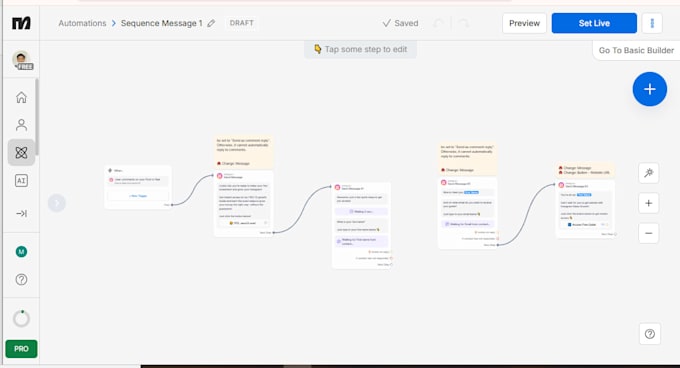Screen dimensions: 680x368
Task: Click the Saved status indicator
Action: (x=400, y=23)
